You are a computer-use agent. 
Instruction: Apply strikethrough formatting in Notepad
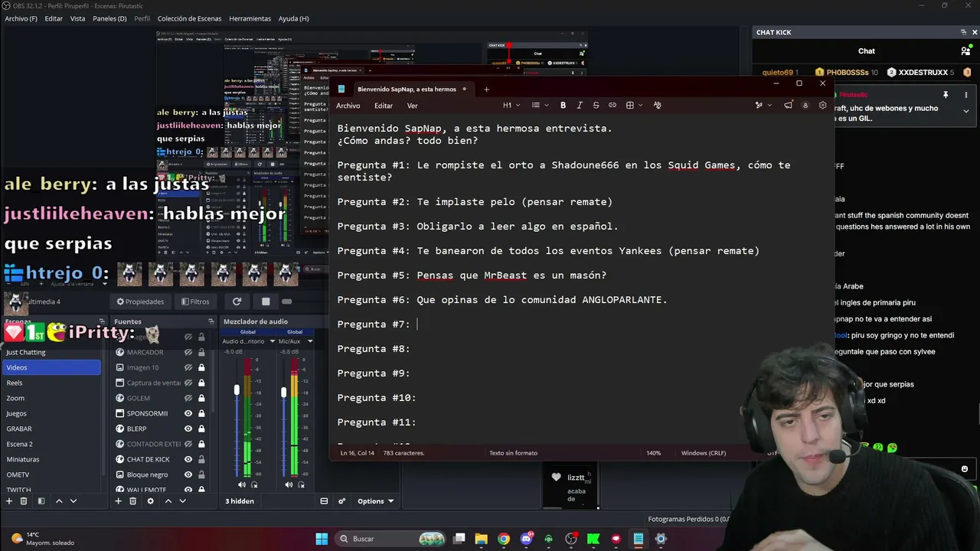(x=596, y=105)
